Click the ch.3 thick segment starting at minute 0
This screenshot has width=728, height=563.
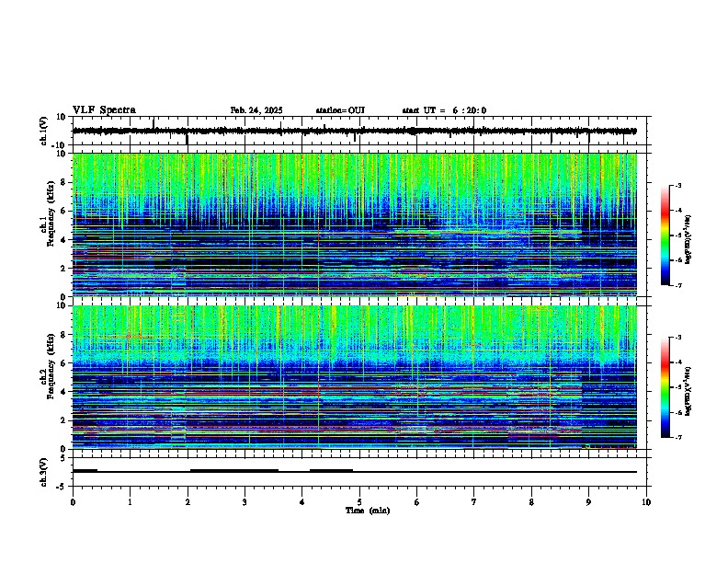tap(85, 471)
